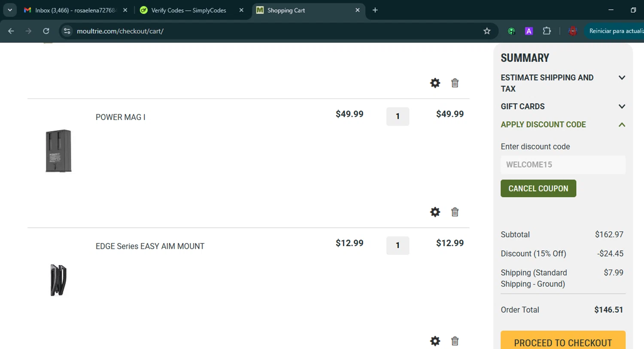Reload the shopping cart page
Screen dimensions: 644x349
(x=46, y=31)
